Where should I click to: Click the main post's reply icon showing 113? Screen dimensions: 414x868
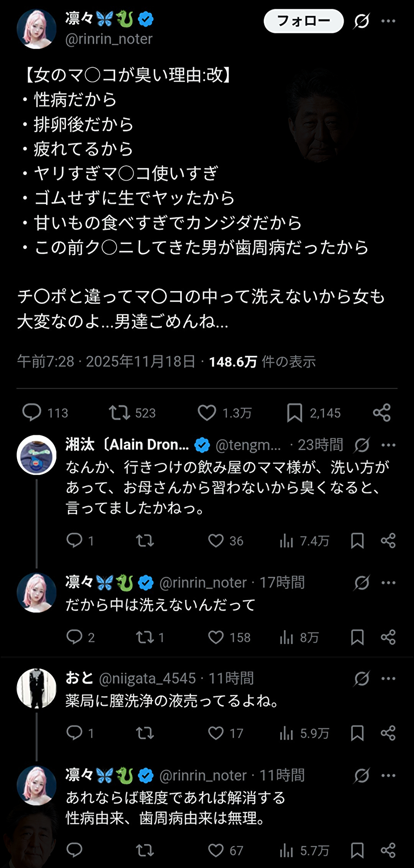pyautogui.click(x=32, y=412)
